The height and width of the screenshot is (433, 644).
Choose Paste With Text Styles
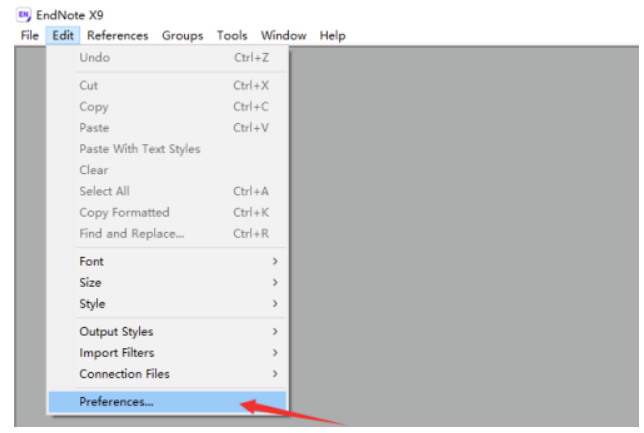[x=168, y=149]
